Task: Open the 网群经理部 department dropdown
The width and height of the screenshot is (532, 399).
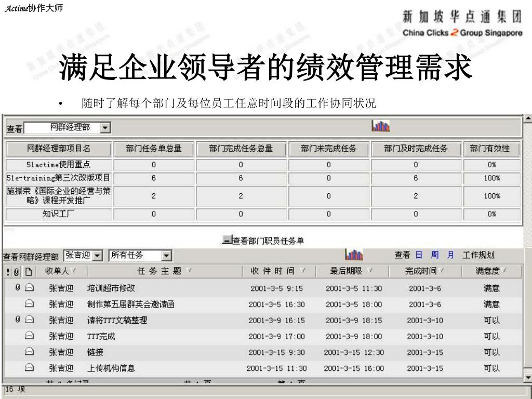Action: pos(104,127)
